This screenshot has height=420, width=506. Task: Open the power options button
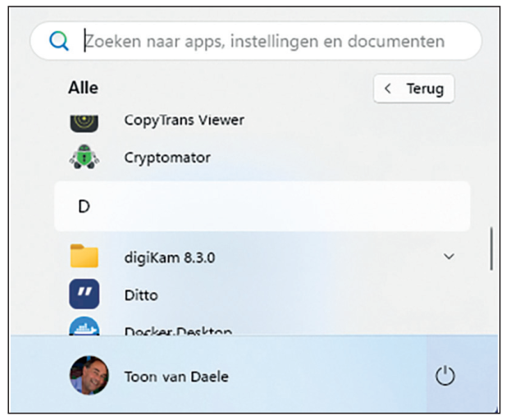pyautogui.click(x=444, y=377)
